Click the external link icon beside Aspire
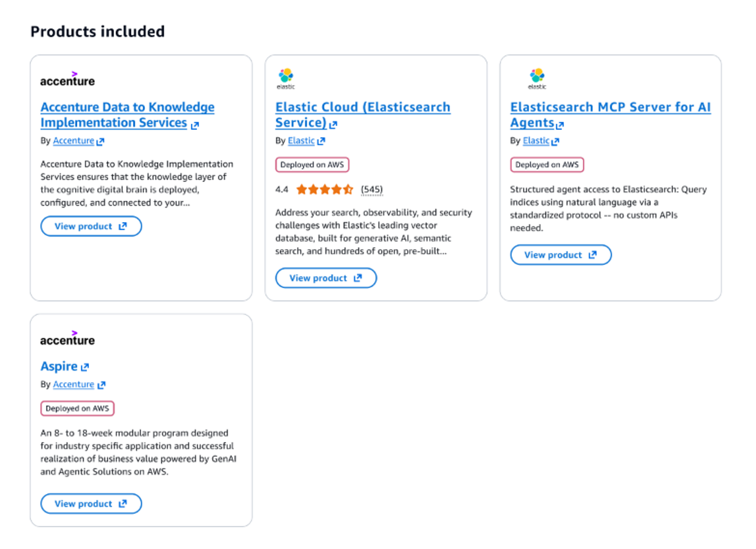Viewport: 756px width, 549px height. click(x=85, y=366)
